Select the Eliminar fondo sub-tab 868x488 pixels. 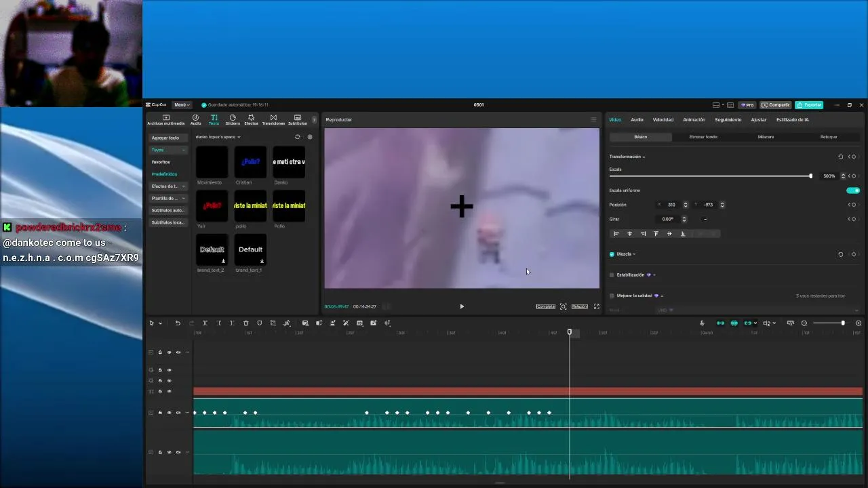coord(703,137)
